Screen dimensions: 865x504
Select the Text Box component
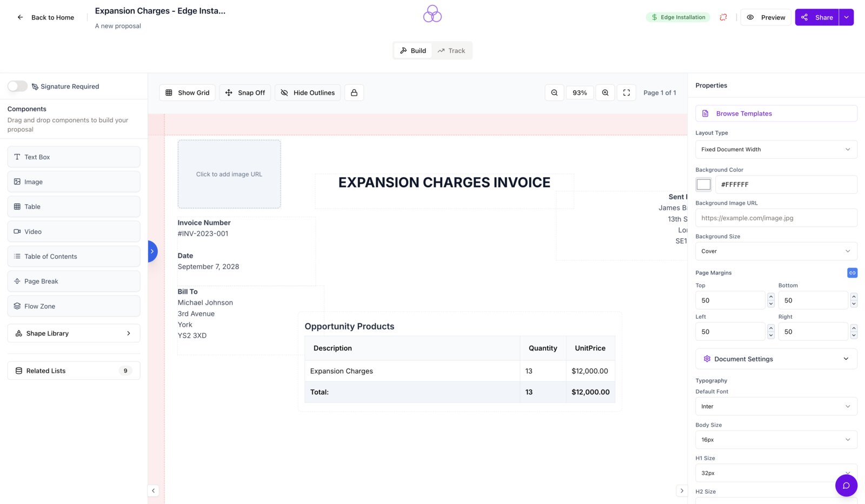[x=74, y=157]
